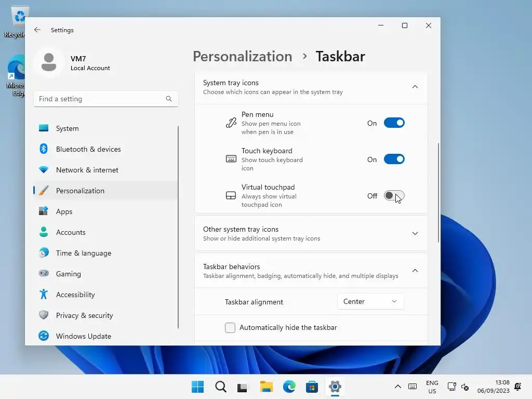Open Accounts settings category
532x399 pixels.
point(105,232)
